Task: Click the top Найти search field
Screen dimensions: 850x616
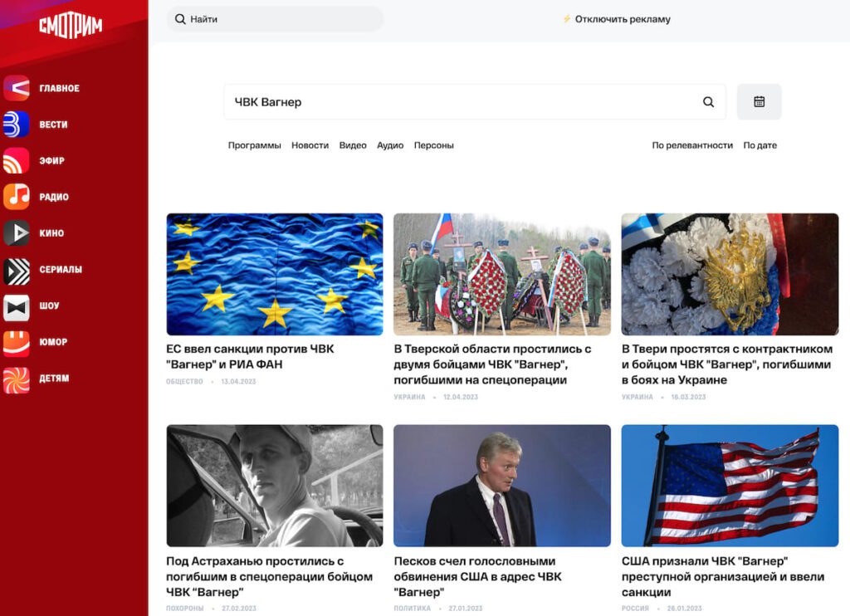Action: coord(275,19)
